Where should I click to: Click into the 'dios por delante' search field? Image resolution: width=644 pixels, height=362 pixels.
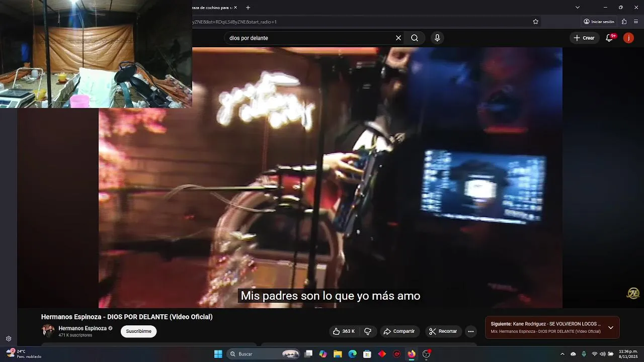coord(309,38)
